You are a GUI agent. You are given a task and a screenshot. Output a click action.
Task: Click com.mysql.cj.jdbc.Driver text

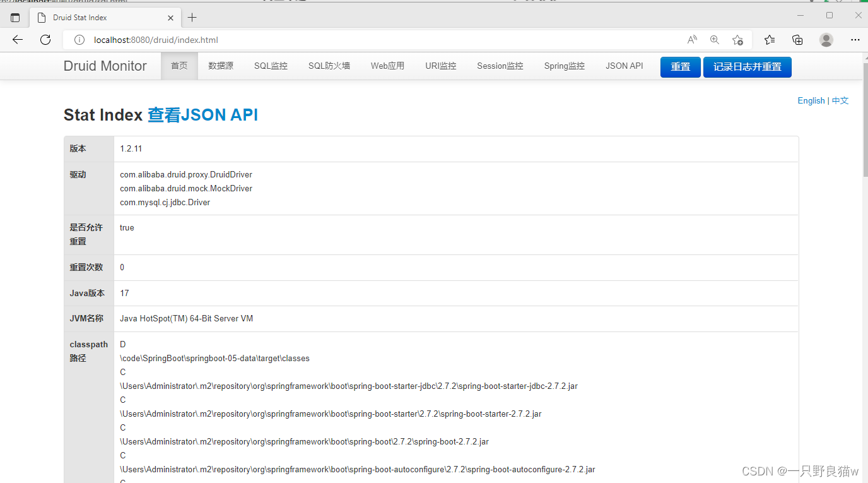(x=165, y=202)
